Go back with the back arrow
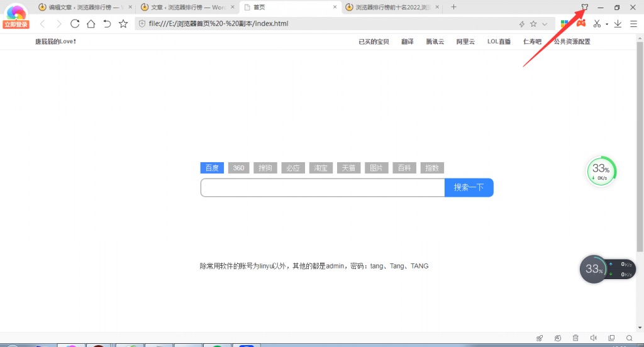 (x=42, y=24)
